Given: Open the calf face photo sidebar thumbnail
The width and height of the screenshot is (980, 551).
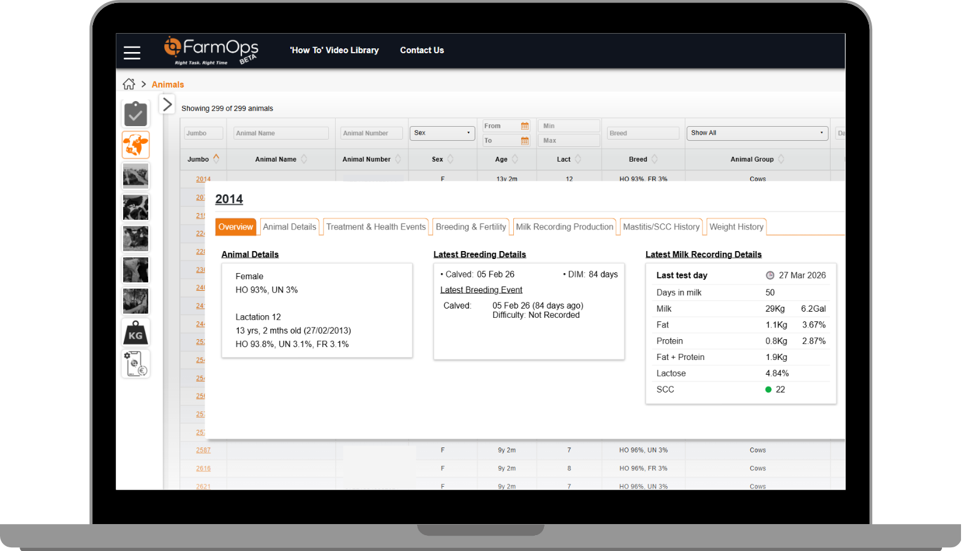Looking at the screenshot, I should 135,239.
